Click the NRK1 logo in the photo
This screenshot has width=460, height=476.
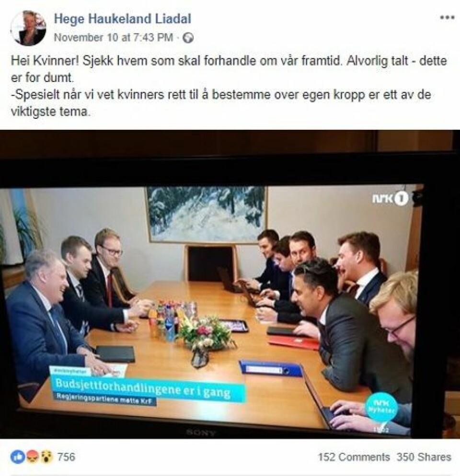(391, 199)
